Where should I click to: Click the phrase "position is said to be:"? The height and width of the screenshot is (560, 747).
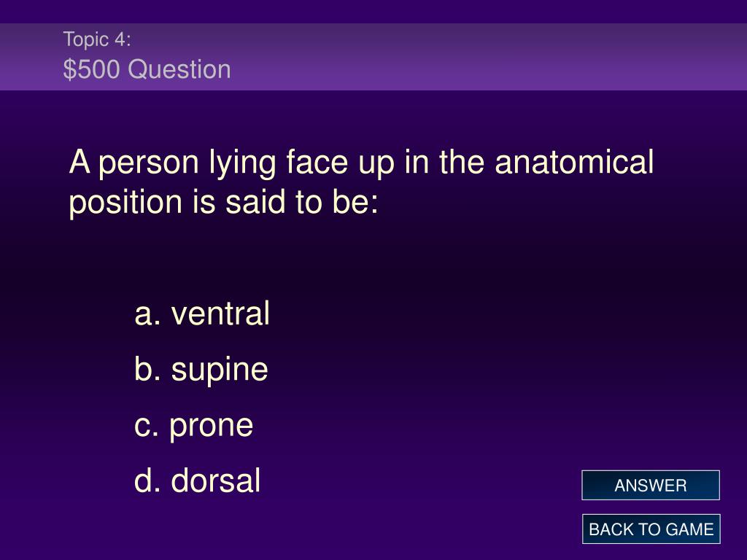[224, 202]
